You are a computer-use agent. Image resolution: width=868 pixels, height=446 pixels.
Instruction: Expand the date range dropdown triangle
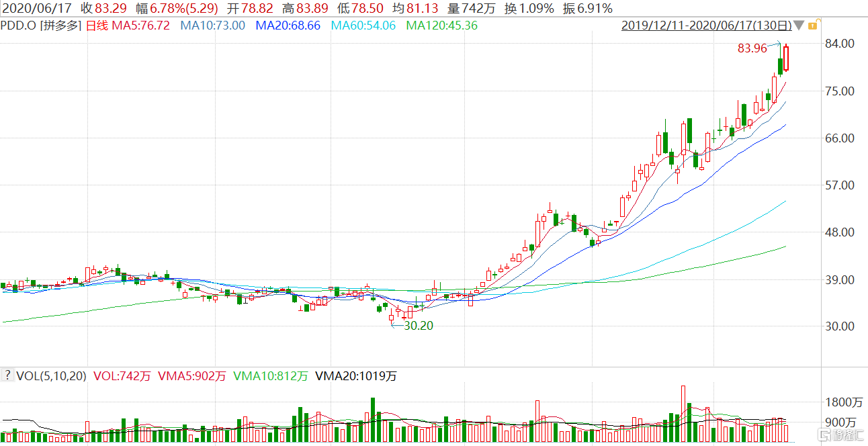coord(799,26)
